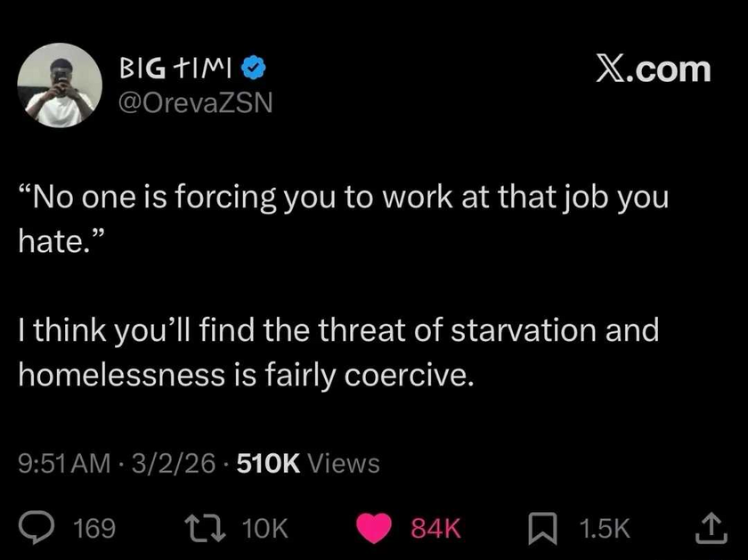Viewport: 748px width, 560px height.
Task: Click the 1.5K bookmarks count
Action: point(605,529)
